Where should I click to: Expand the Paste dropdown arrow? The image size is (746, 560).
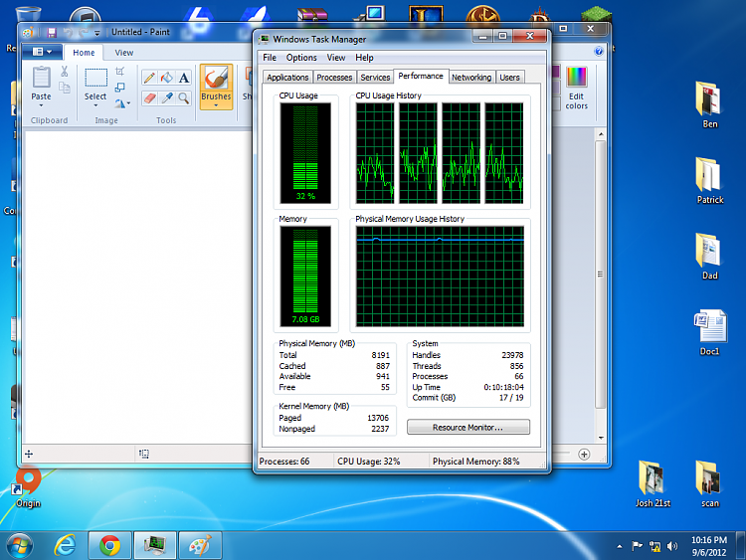[41, 105]
